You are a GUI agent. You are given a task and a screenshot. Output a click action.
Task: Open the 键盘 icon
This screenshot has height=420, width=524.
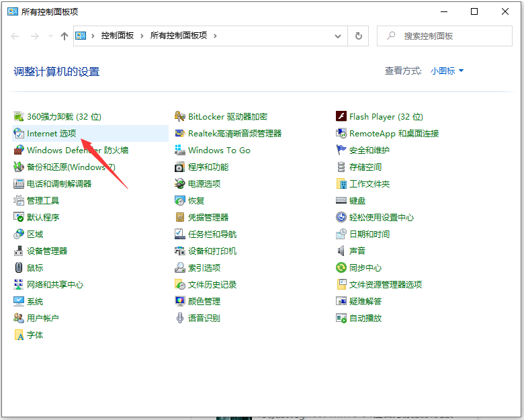coord(341,201)
